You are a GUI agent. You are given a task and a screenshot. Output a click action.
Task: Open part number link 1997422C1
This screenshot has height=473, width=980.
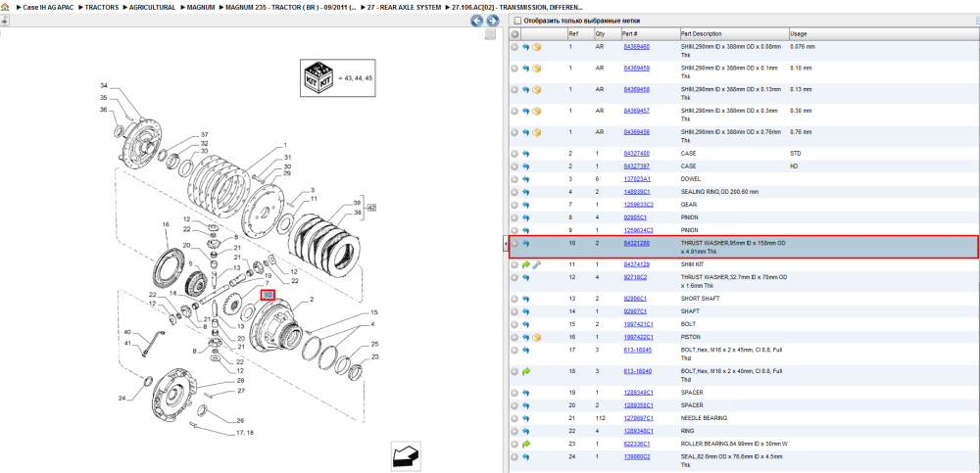coord(638,338)
